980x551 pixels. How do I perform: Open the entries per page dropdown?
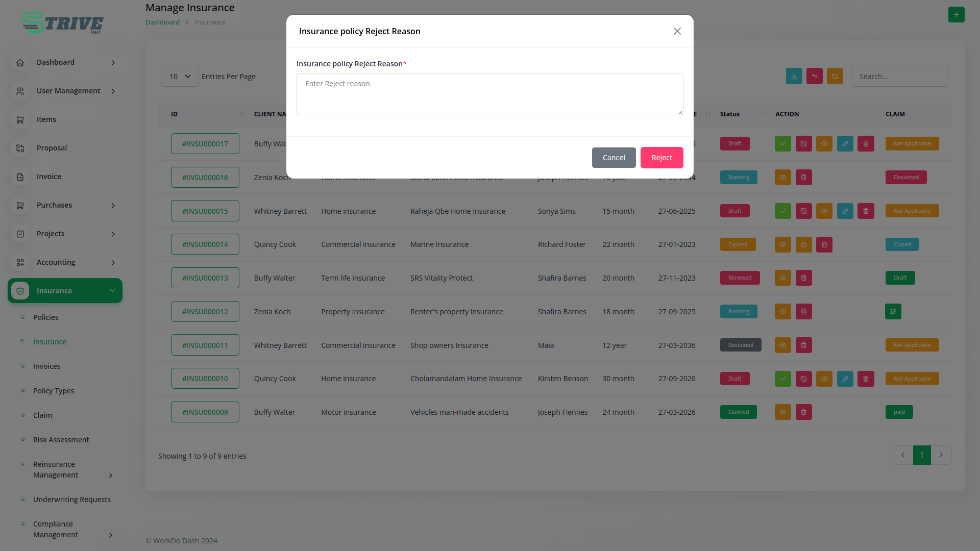(x=180, y=77)
